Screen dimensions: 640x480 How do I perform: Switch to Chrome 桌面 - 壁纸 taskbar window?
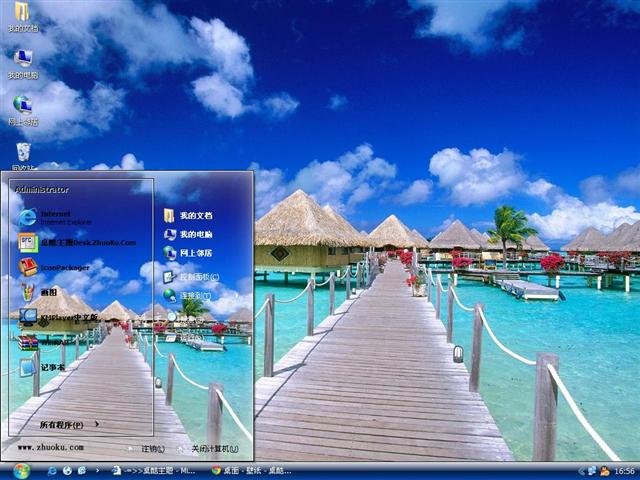tap(251, 471)
